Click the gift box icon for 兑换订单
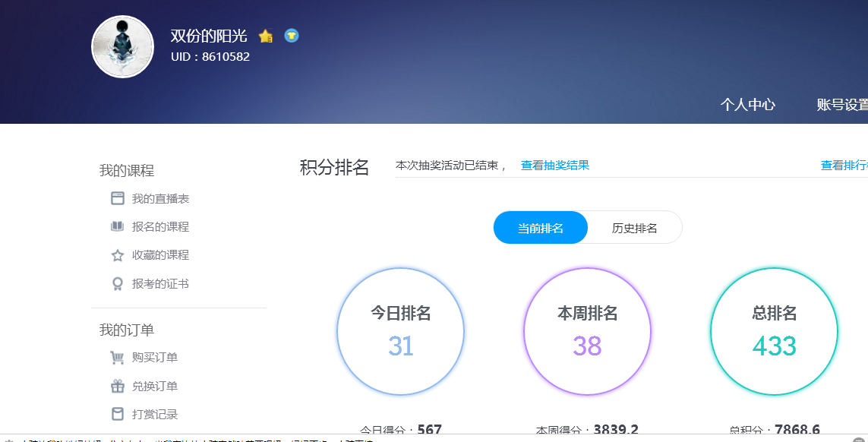The image size is (868, 442). [x=118, y=386]
